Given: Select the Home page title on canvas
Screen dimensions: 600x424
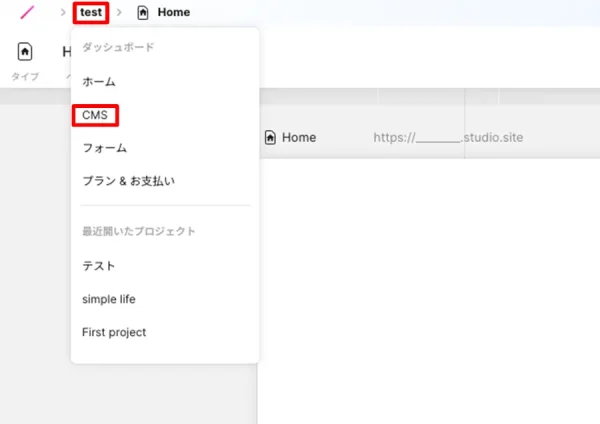Looking at the screenshot, I should (x=299, y=137).
